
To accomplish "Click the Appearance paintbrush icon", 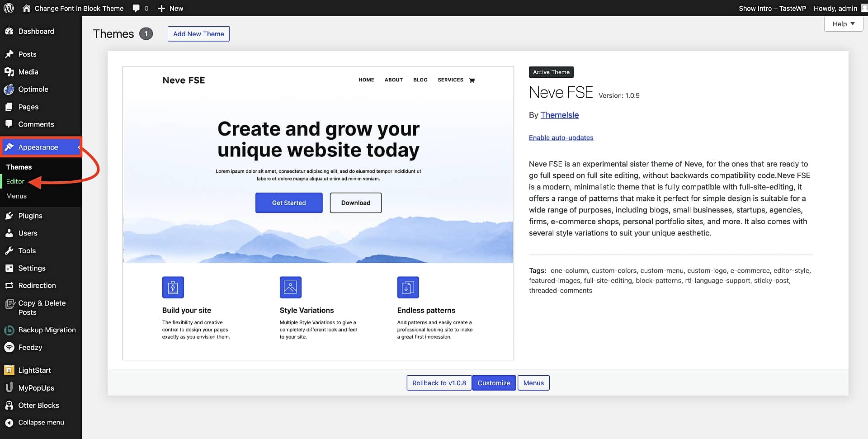I will tap(9, 147).
